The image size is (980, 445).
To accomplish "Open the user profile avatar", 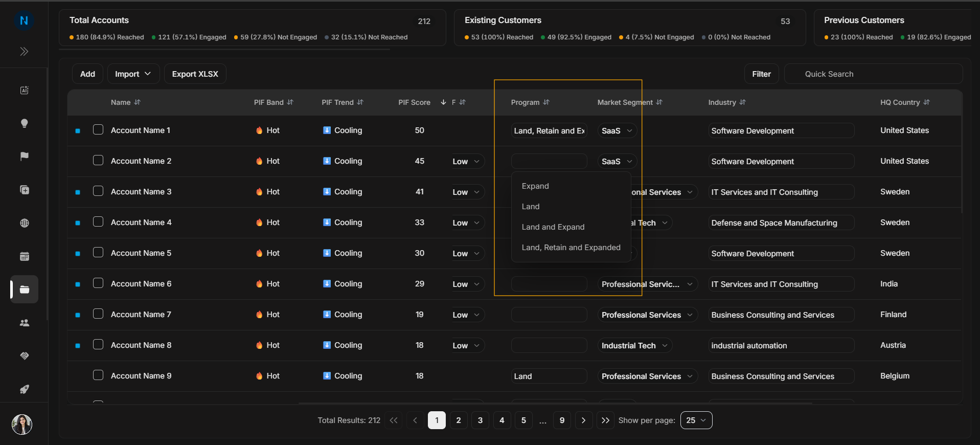I will tap(22, 424).
